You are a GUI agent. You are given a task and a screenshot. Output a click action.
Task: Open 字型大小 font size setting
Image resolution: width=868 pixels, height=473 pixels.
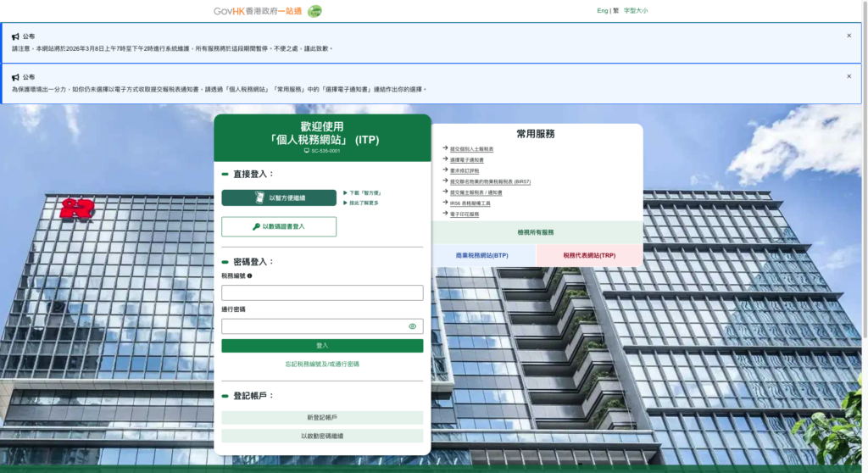click(x=636, y=10)
